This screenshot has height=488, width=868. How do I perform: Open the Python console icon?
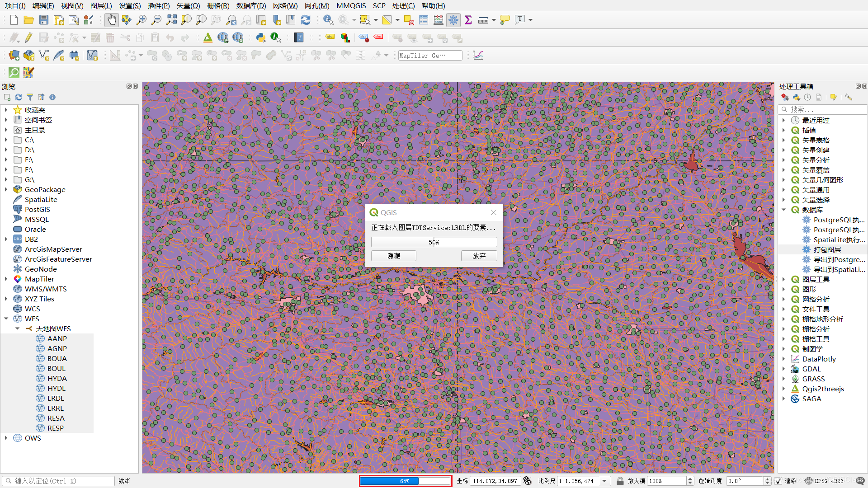click(261, 38)
